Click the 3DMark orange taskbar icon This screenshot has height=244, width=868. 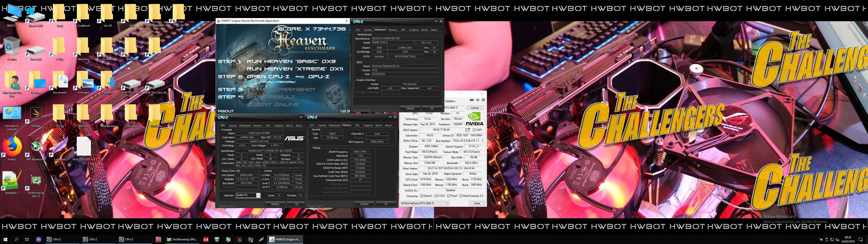239,240
